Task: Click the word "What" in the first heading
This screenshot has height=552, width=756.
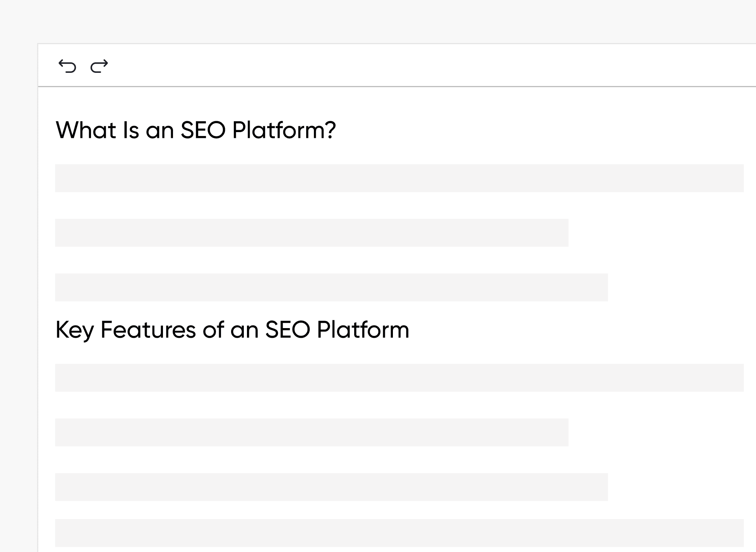Action: tap(86, 130)
